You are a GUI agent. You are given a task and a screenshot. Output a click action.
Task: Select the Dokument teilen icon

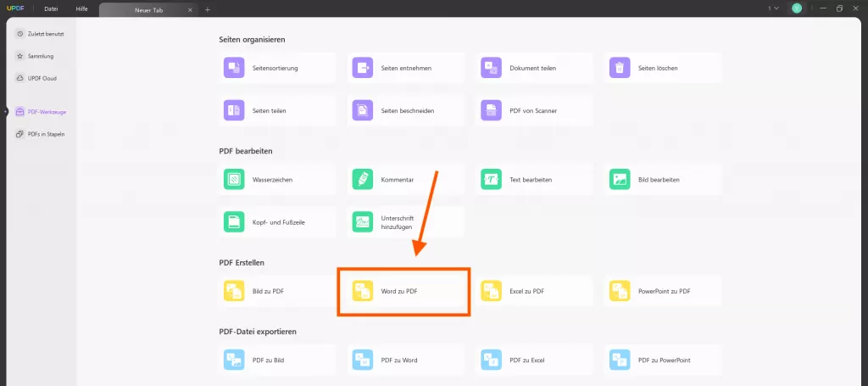point(491,68)
